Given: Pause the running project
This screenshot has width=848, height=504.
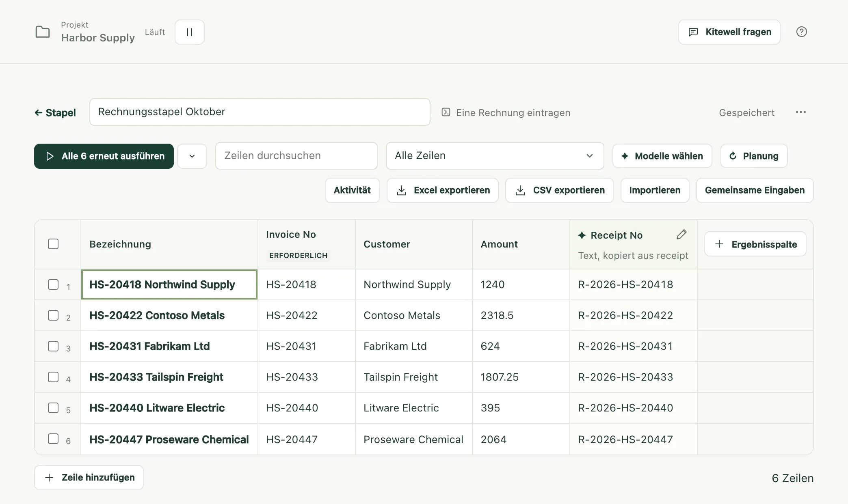Looking at the screenshot, I should tap(190, 32).
